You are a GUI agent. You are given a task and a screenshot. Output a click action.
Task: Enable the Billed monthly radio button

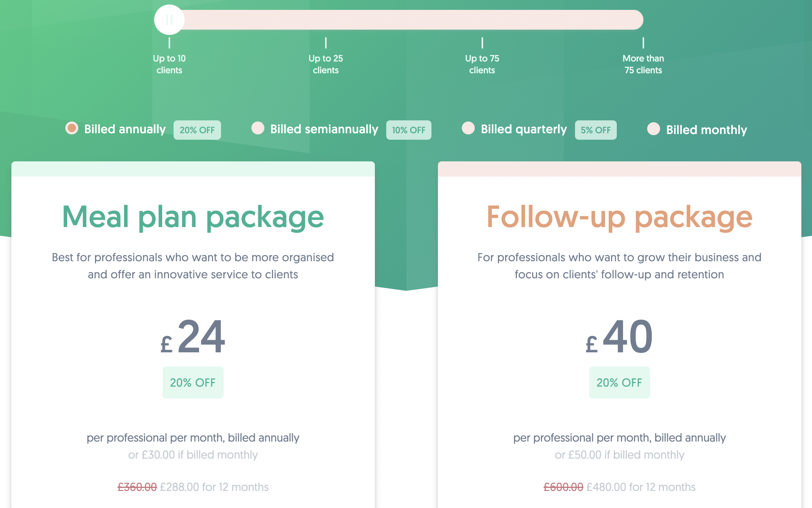(654, 129)
